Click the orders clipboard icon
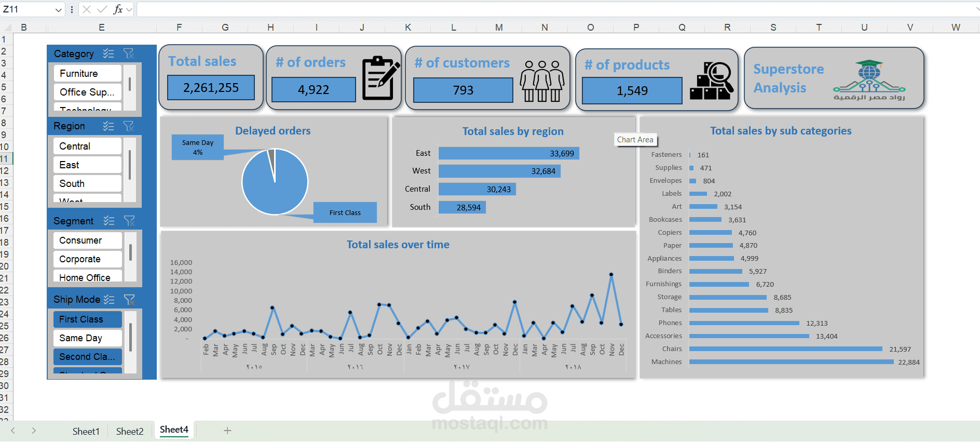This screenshot has height=442, width=980. (x=381, y=78)
